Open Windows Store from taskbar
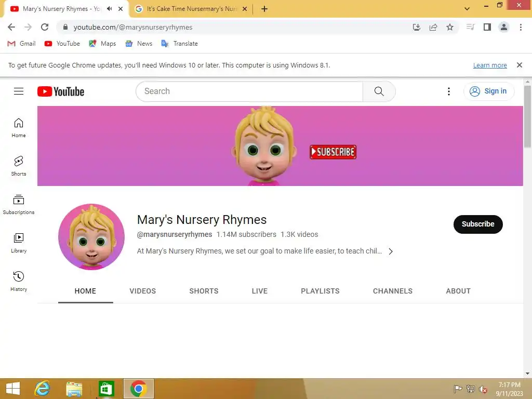532x399 pixels. [106, 389]
